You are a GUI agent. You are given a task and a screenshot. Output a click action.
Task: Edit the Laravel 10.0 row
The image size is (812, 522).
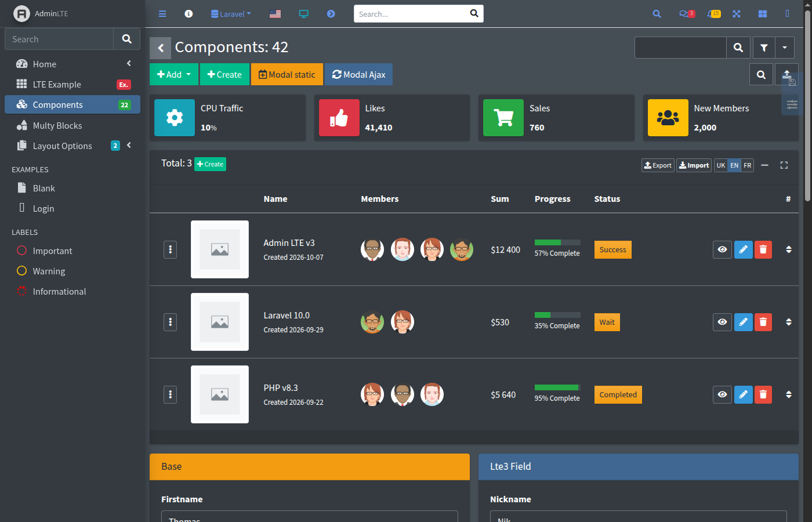(x=743, y=322)
